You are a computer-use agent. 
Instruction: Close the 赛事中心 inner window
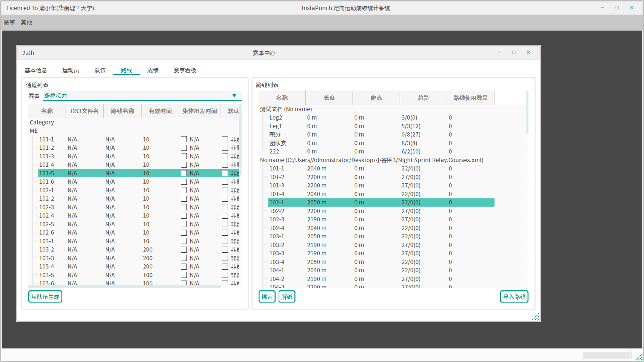tap(528, 52)
